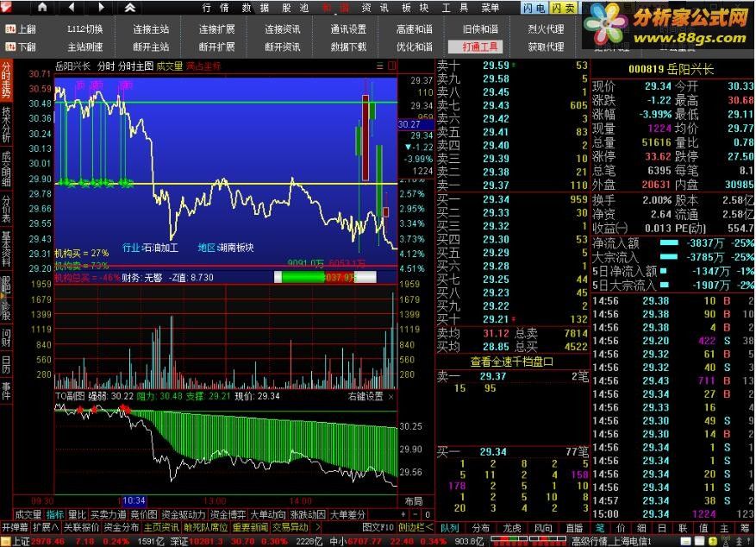756x547 pixels.
Task: Toggle the chart split-panel icon
Action: 391,66
